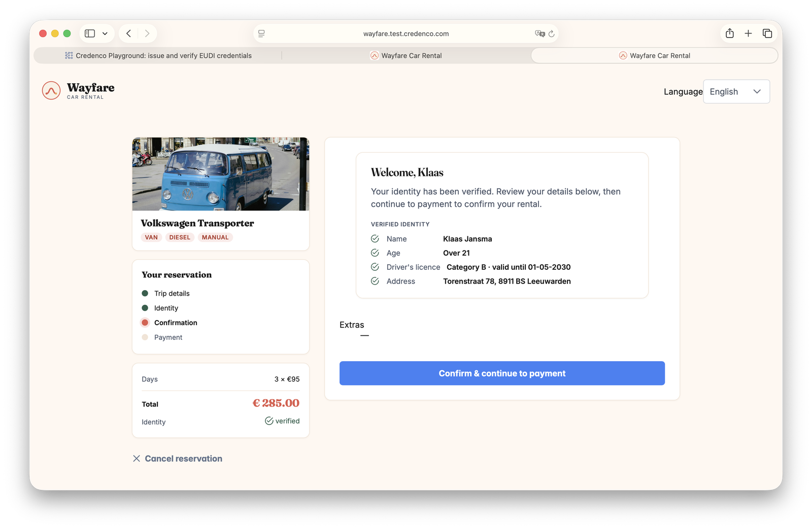This screenshot has width=812, height=529.
Task: Reload the page with the refresh icon
Action: [552, 33]
